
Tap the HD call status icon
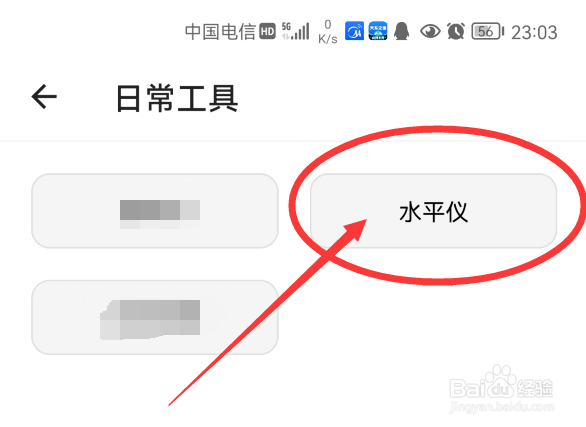[268, 31]
